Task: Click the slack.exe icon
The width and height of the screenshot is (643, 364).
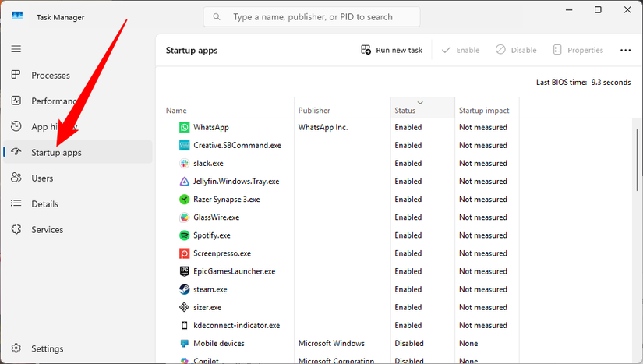Action: coord(184,164)
